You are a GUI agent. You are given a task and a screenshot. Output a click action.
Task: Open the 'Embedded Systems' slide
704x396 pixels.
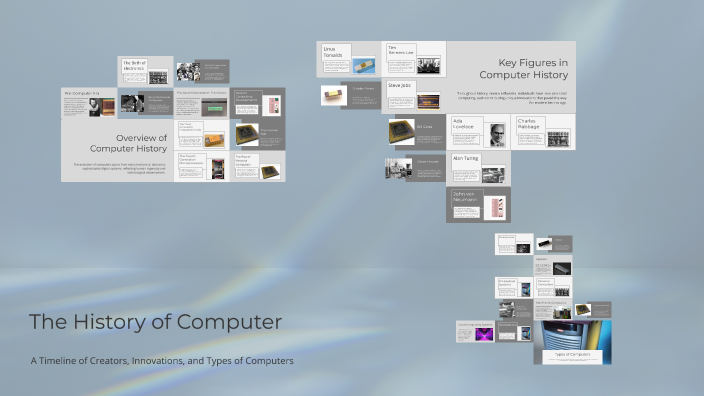[x=514, y=287]
